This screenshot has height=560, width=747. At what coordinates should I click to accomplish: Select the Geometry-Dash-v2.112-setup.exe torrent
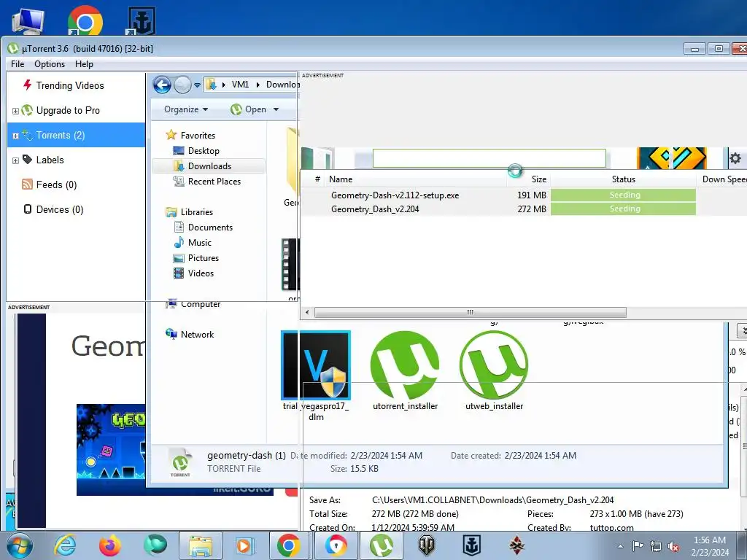point(395,195)
